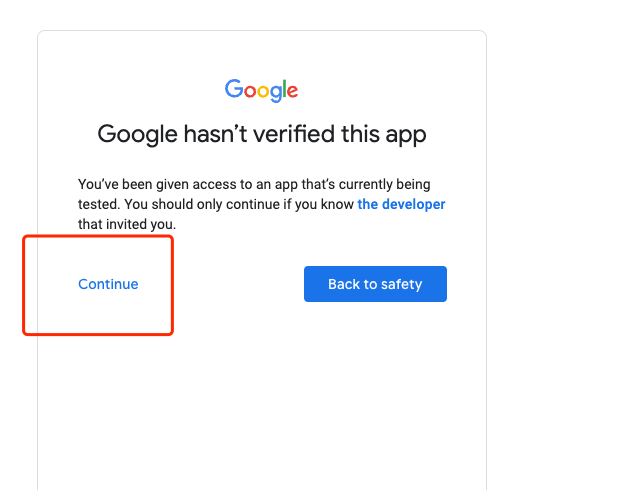This screenshot has width=642, height=490.
Task: Click the text "currently being"
Action: (x=397, y=185)
